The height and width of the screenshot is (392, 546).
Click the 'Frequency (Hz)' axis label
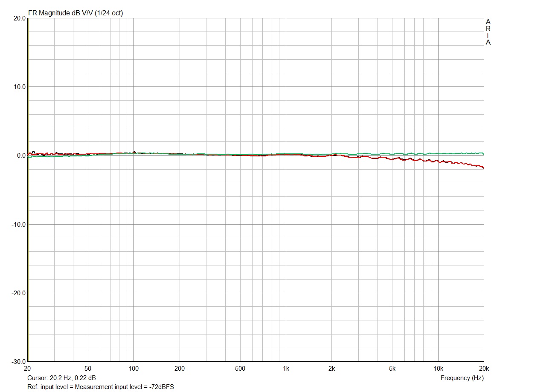[x=462, y=378]
